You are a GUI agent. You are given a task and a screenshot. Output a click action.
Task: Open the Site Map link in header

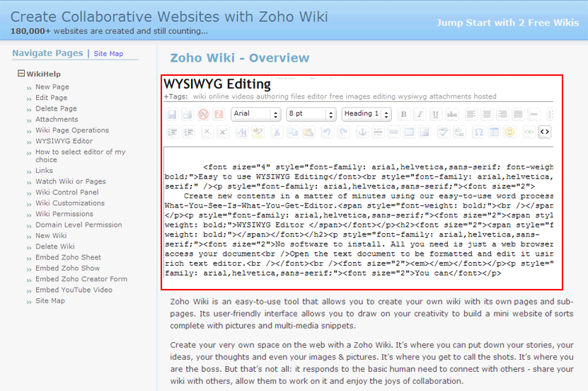[108, 54]
